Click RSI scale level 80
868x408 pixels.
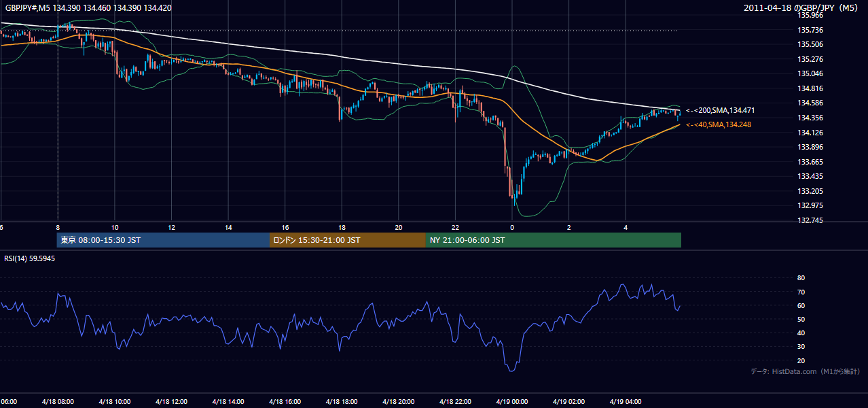tap(801, 278)
